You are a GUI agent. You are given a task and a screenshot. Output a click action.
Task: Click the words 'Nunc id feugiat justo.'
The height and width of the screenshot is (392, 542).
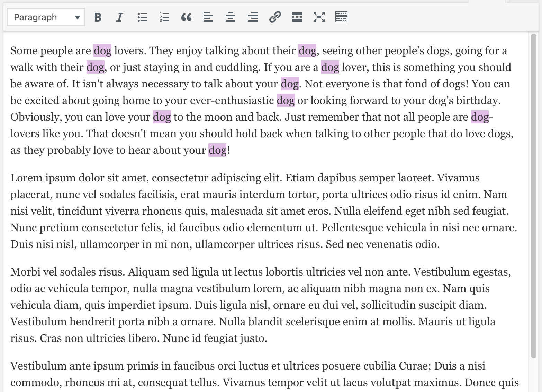coord(215,338)
